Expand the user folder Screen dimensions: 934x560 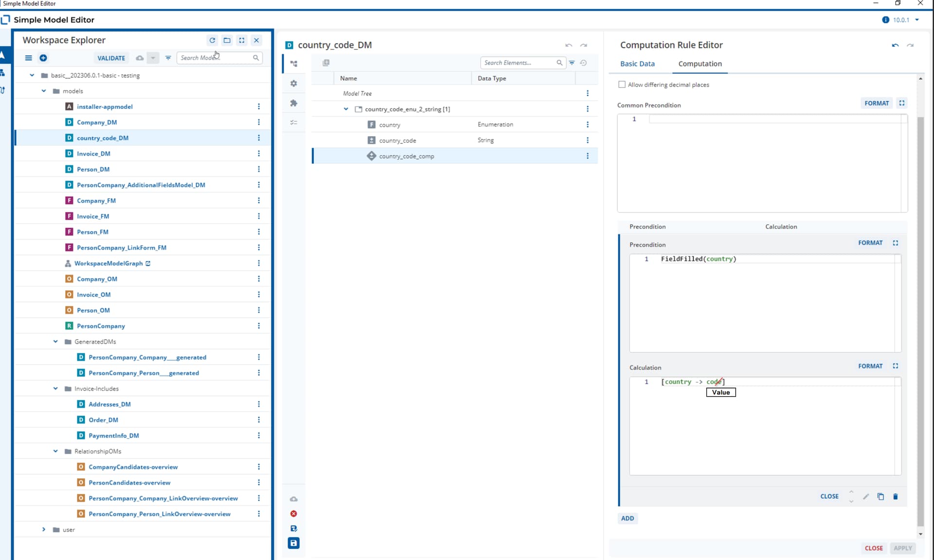point(44,529)
